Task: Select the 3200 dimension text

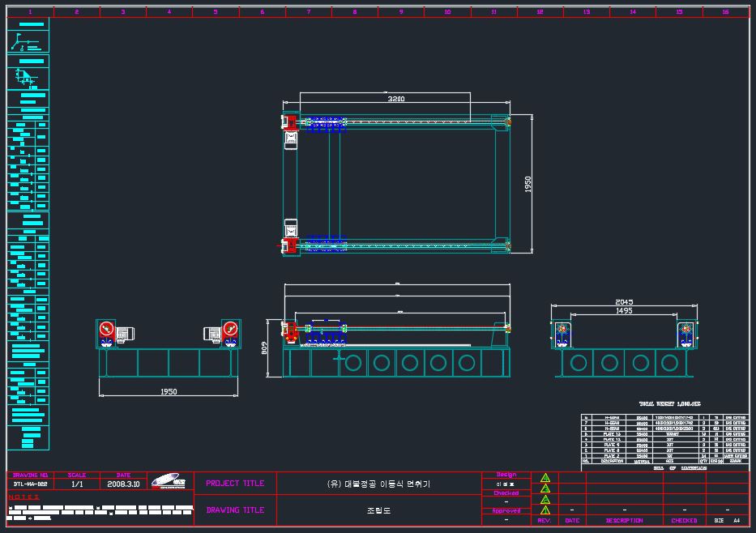Action: (x=396, y=98)
